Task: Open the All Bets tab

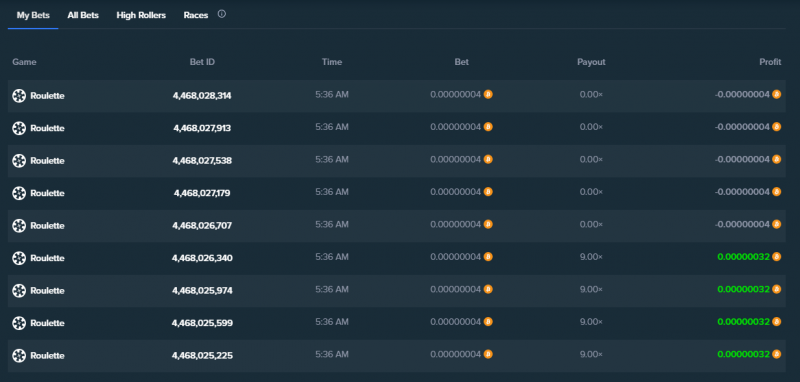Action: [83, 15]
